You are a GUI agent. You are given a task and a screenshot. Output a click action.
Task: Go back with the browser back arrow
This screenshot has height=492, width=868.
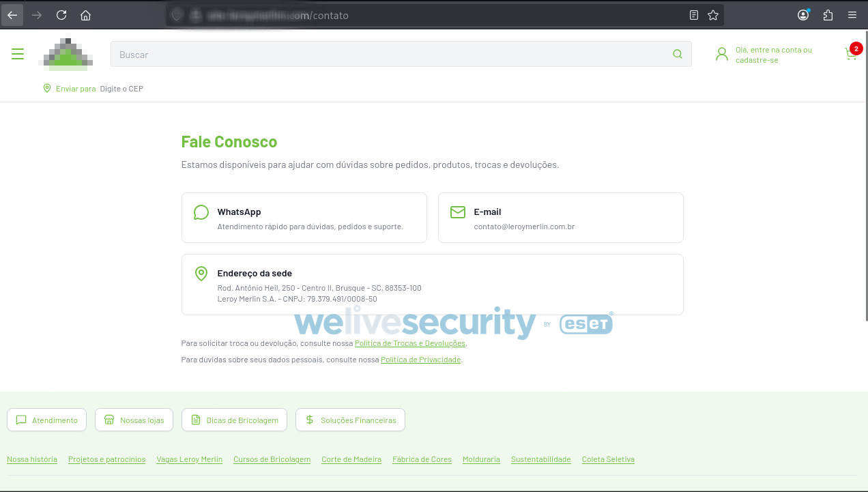point(12,15)
